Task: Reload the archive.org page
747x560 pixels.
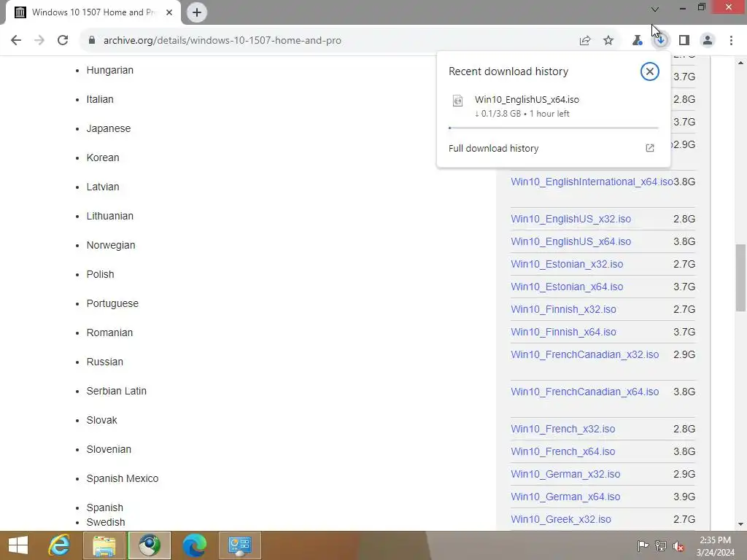Action: tap(63, 41)
